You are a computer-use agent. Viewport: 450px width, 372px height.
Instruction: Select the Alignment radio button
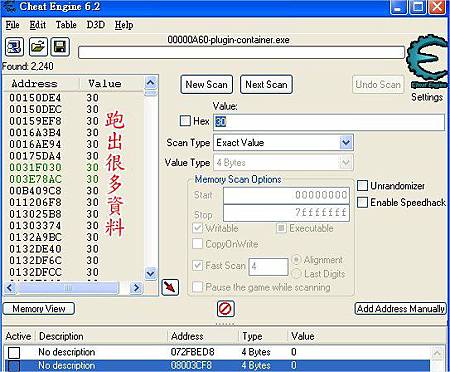pyautogui.click(x=296, y=260)
